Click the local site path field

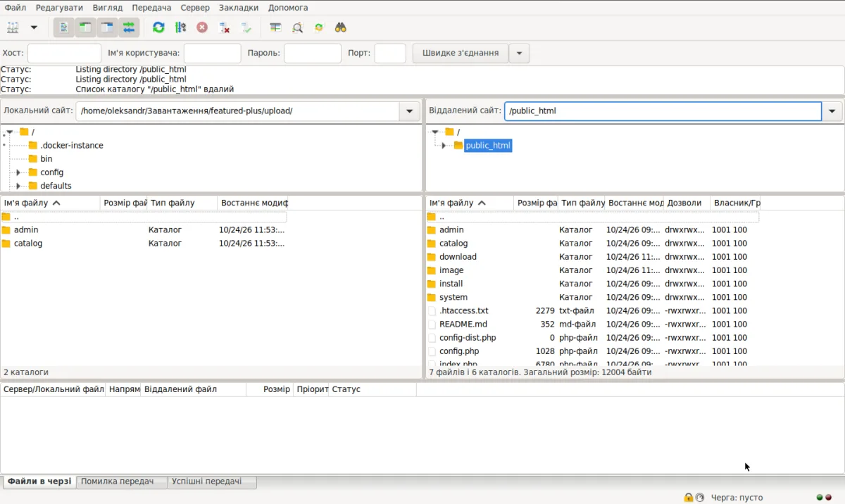237,111
